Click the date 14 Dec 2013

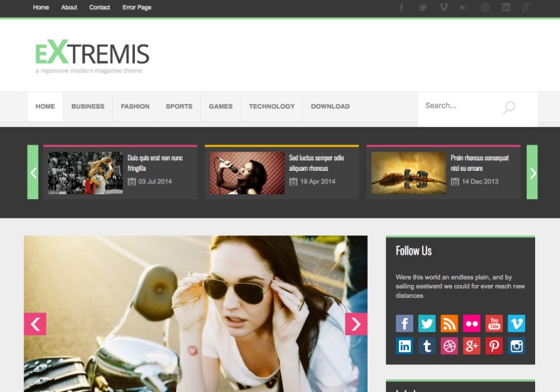click(480, 181)
